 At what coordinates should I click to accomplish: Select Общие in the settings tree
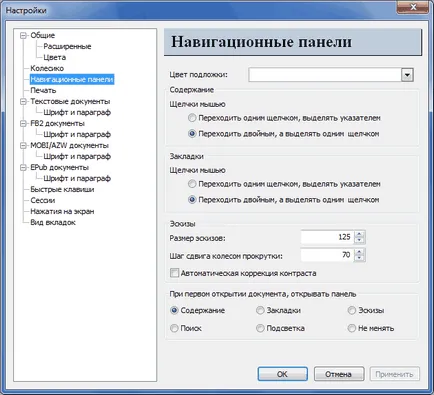[x=42, y=35]
